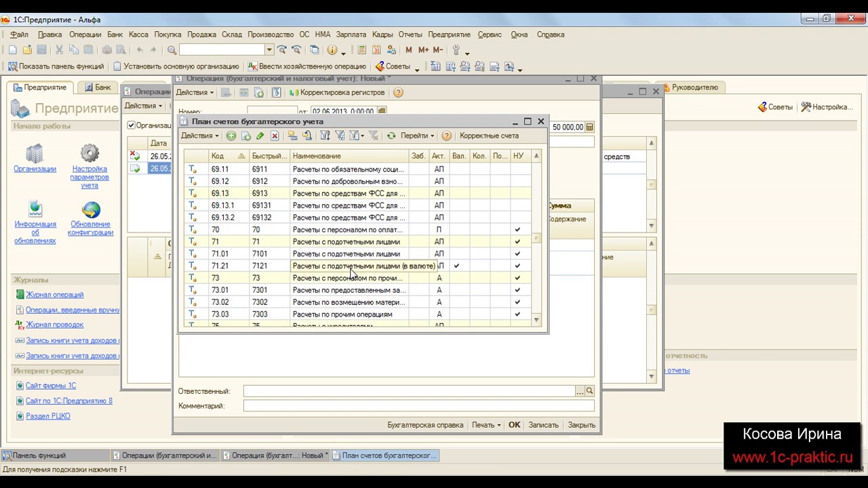This screenshot has width=868, height=488.
Task: Click Ввести хозяйственную операцию button
Action: pos(307,67)
